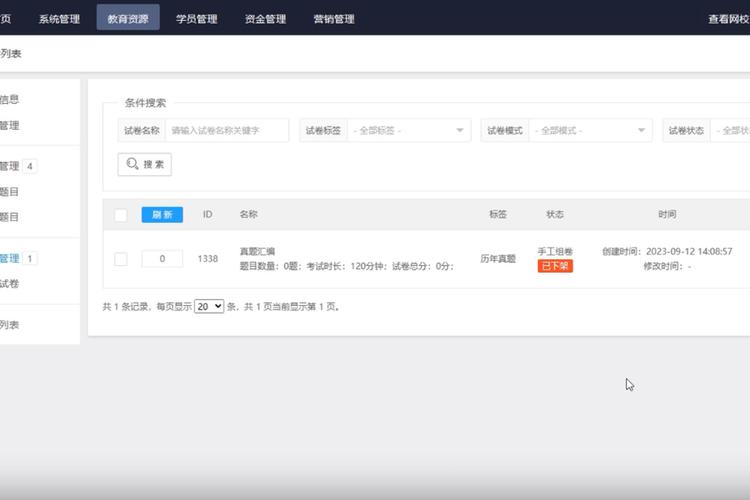Viewport: 750px width, 500px height.
Task: Open the 系统管理 menu
Action: tap(59, 19)
